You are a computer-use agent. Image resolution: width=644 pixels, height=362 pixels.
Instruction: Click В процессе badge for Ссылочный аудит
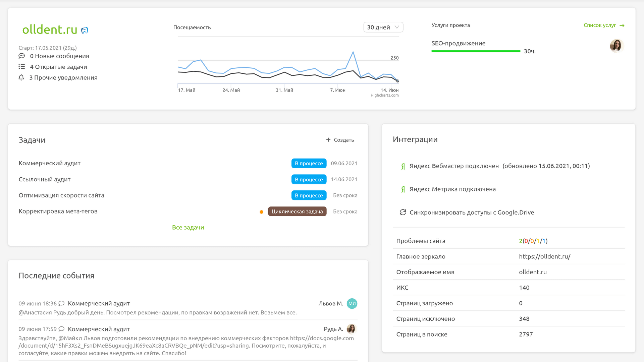[309, 179]
